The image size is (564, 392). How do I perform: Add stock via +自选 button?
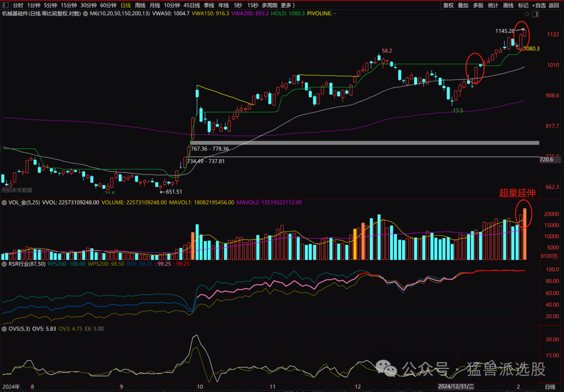coord(539,5)
